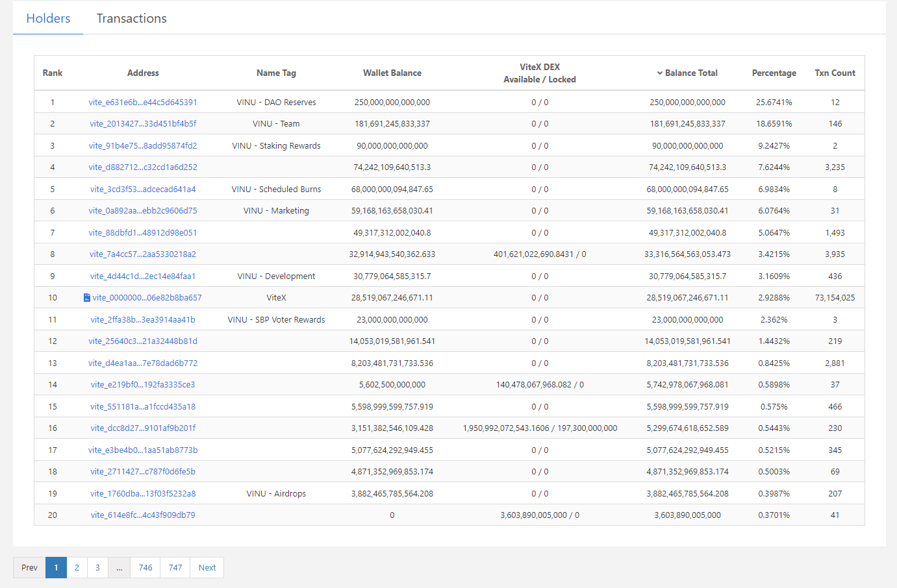Select the 'VINU - Marketing' name tag

[276, 211]
